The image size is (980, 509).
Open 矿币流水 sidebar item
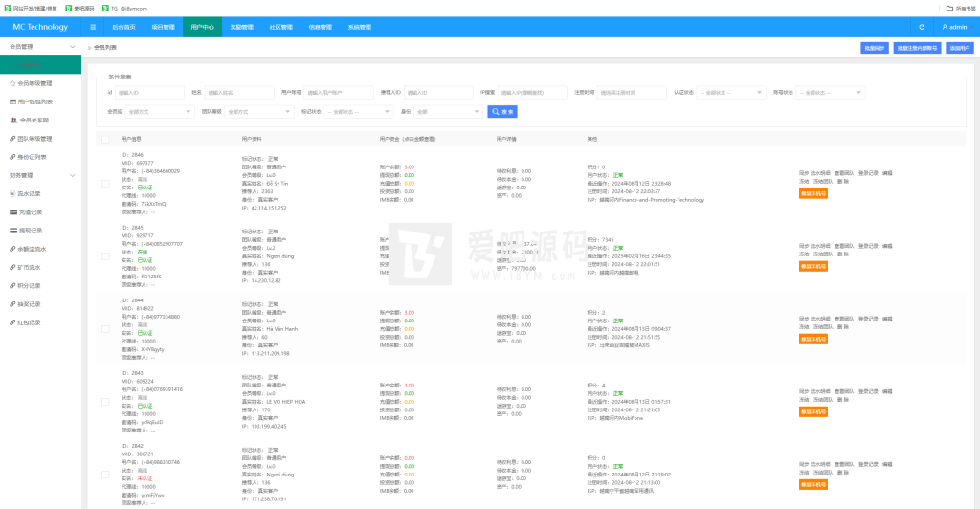click(x=40, y=267)
